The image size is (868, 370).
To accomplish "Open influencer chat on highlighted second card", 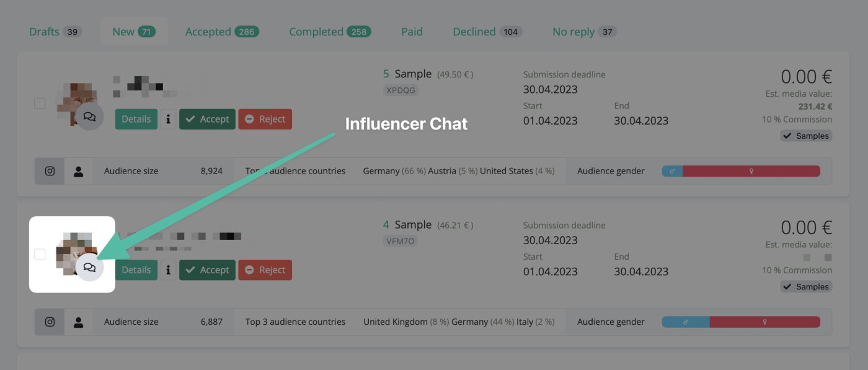I will (x=89, y=268).
